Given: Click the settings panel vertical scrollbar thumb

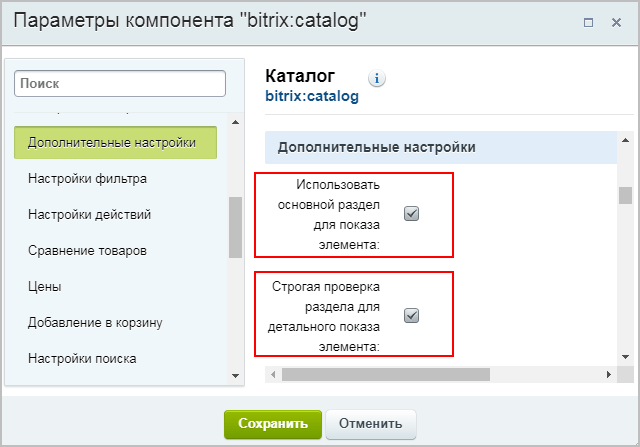Looking at the screenshot, I should point(625,195).
